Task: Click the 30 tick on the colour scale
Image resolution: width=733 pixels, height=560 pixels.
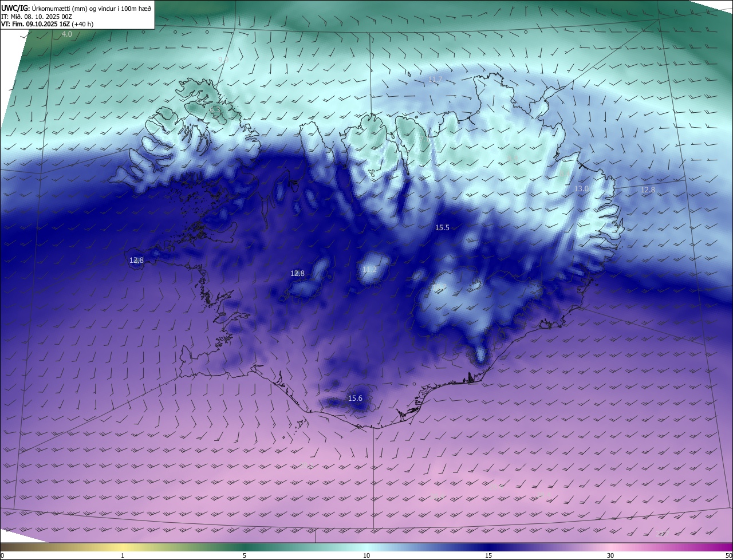Action: click(x=610, y=555)
